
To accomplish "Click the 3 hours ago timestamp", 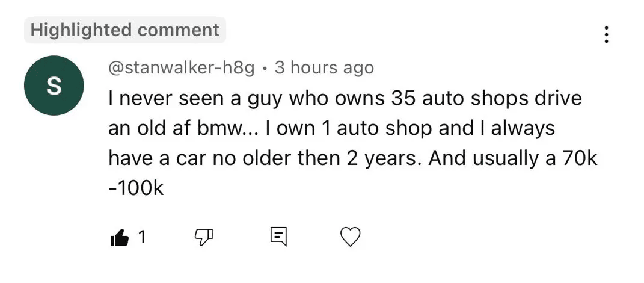I will point(324,68).
